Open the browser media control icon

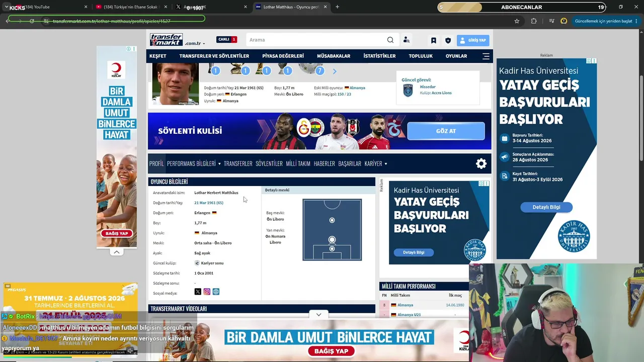(x=551, y=21)
